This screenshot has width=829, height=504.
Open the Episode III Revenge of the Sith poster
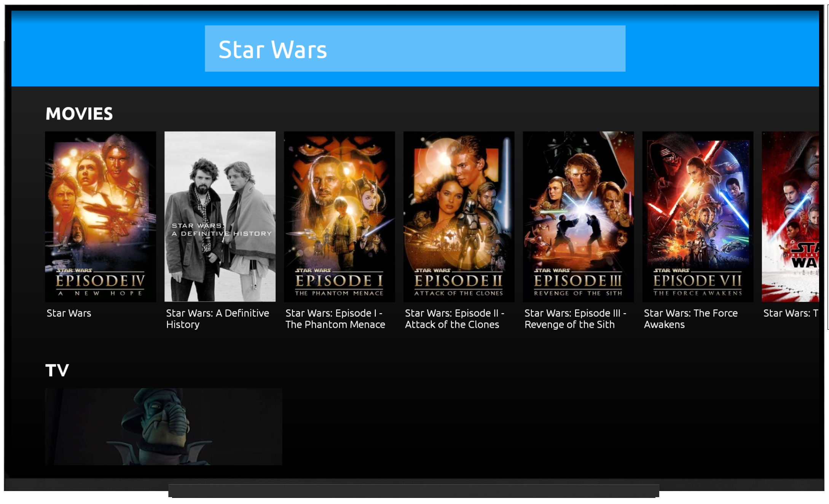tap(579, 217)
